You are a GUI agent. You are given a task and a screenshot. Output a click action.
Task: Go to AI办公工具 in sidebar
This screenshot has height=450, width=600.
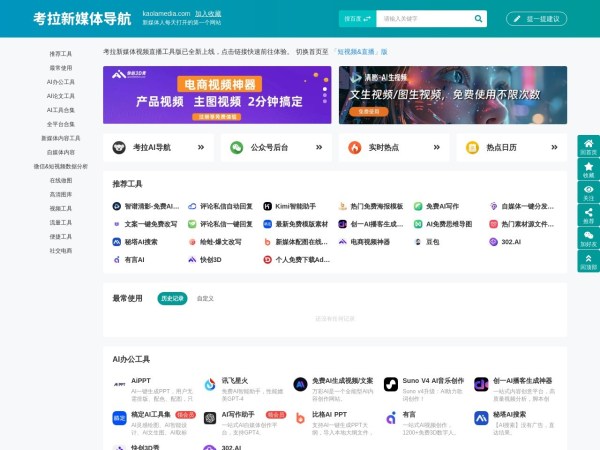(x=60, y=82)
